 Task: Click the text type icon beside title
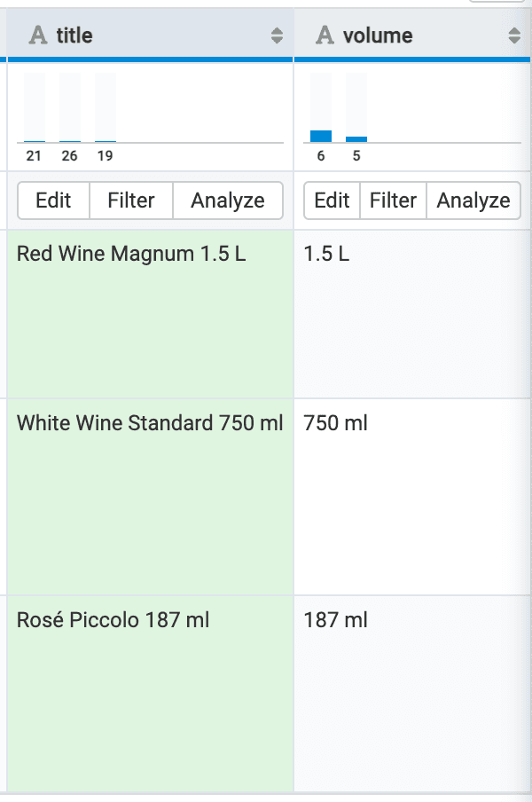[38, 35]
